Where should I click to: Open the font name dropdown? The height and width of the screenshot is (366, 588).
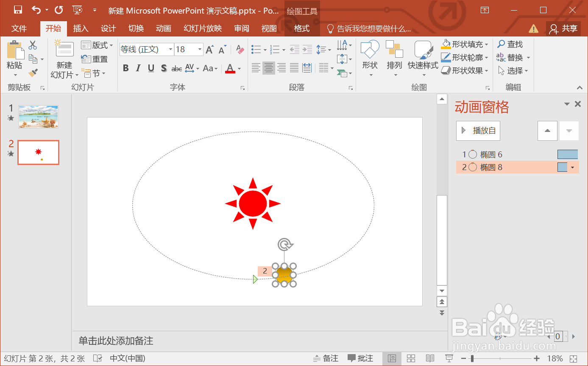171,50
